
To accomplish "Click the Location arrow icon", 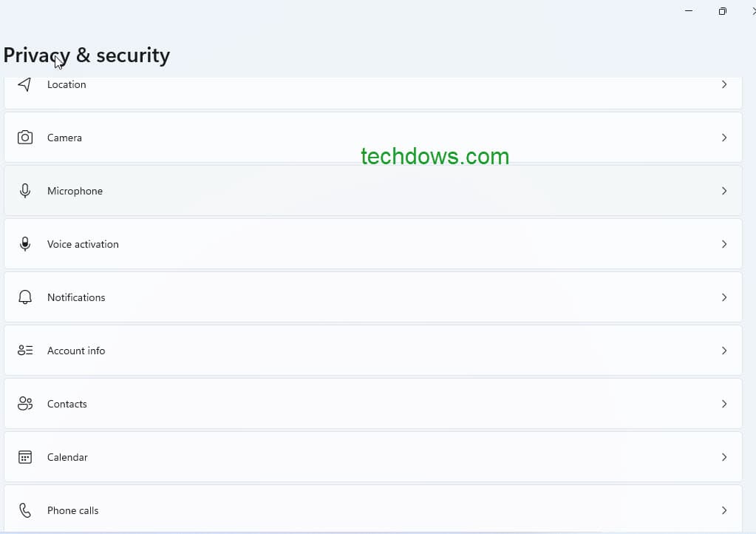I will pos(724,84).
